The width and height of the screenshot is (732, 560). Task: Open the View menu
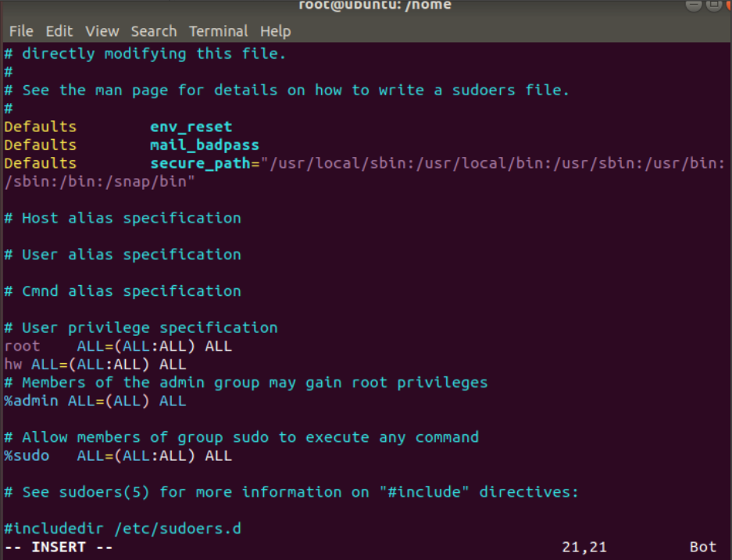point(102,31)
